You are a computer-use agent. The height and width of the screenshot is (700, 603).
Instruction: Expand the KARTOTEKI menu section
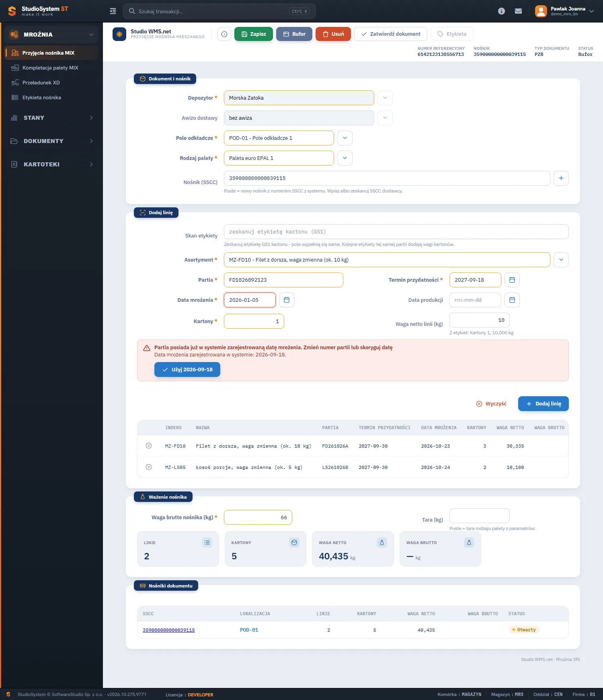(x=51, y=164)
